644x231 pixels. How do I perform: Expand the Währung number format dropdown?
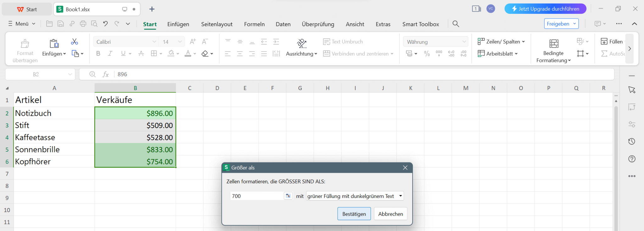(464, 42)
